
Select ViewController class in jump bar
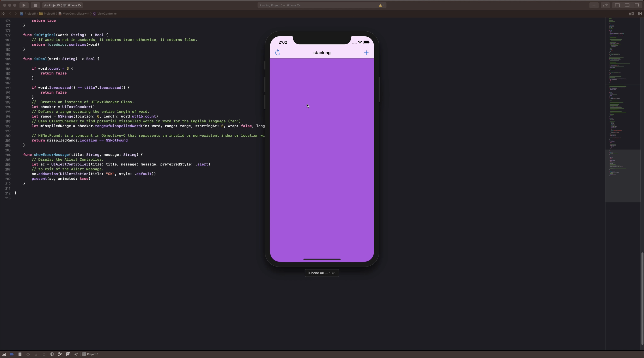coord(107,13)
